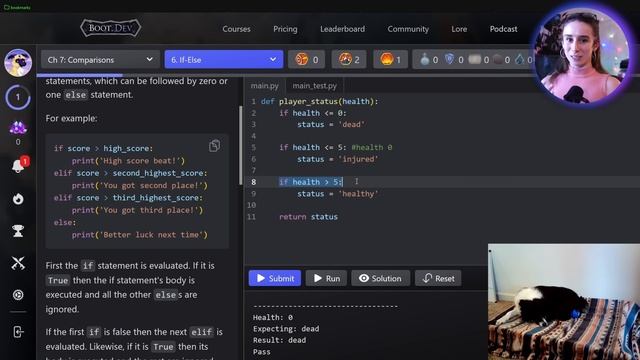
Task: Open the Leaderboard page
Action: click(x=342, y=29)
